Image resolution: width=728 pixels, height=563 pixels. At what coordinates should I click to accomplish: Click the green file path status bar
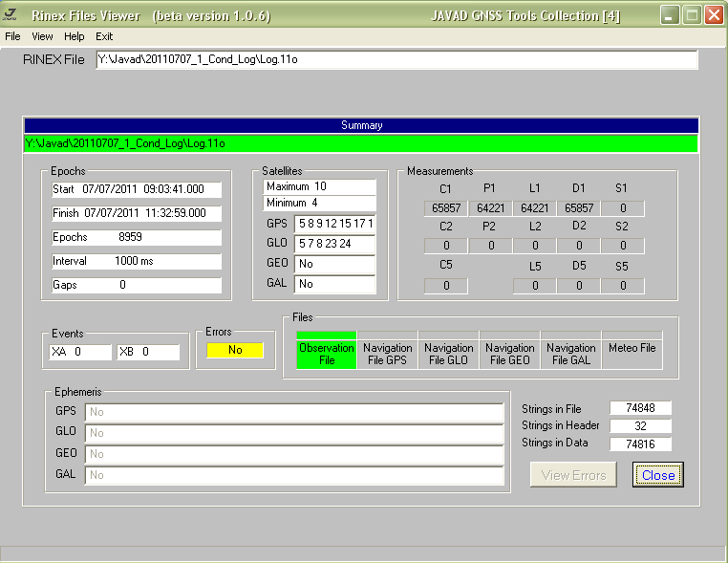pyautogui.click(x=361, y=143)
